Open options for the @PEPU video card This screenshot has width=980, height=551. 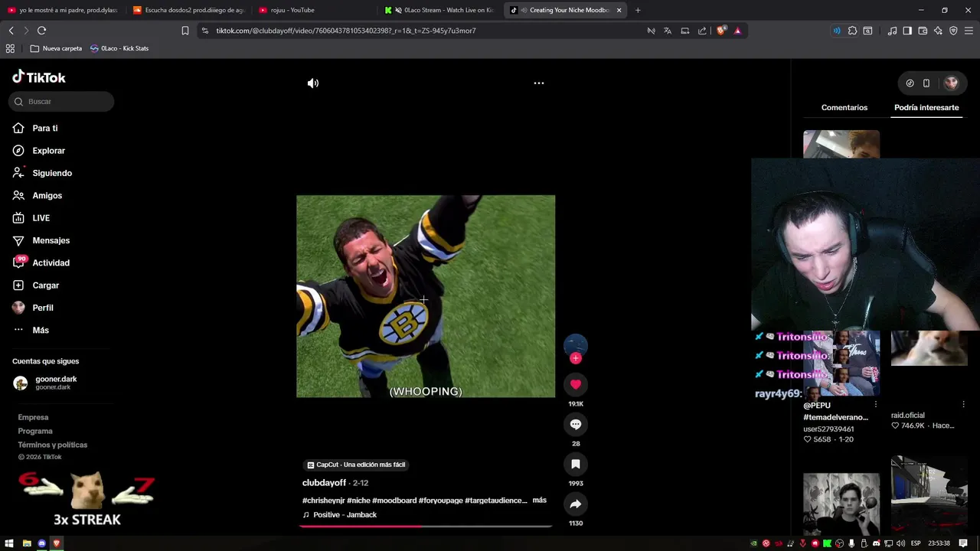pos(876,405)
